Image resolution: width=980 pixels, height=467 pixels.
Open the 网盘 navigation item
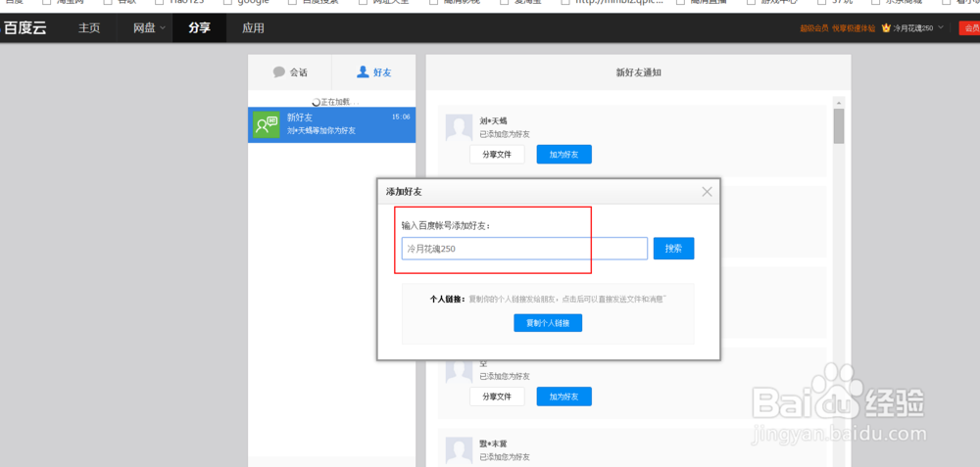tap(144, 28)
